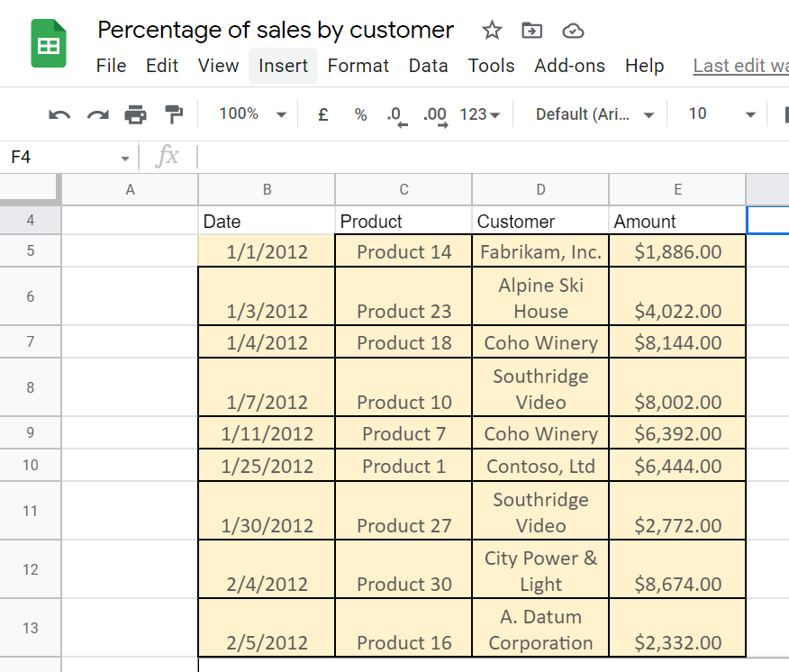The image size is (789, 672).
Task: Open the Insert menu
Action: (x=283, y=66)
